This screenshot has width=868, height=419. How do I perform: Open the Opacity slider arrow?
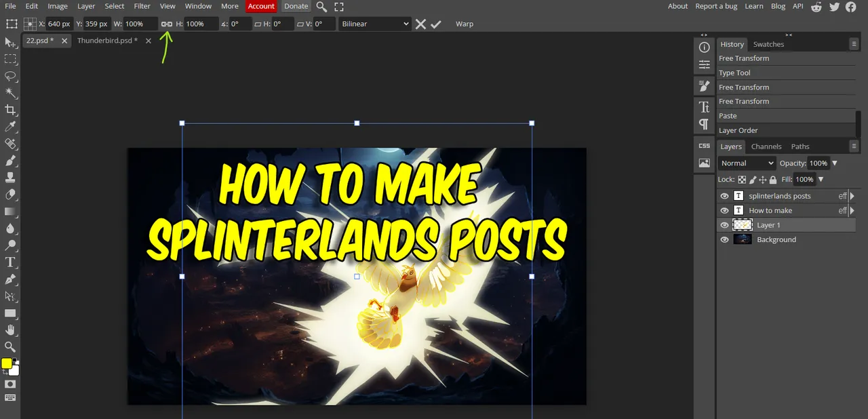point(835,163)
